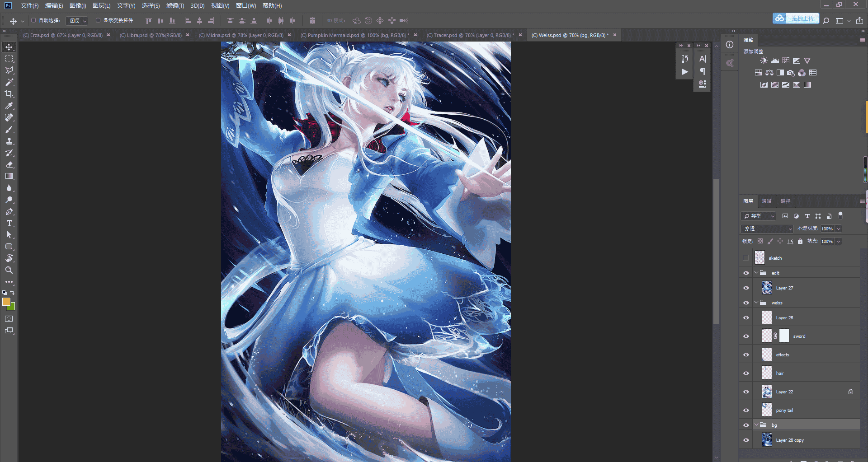Select the Pen tool

click(9, 211)
